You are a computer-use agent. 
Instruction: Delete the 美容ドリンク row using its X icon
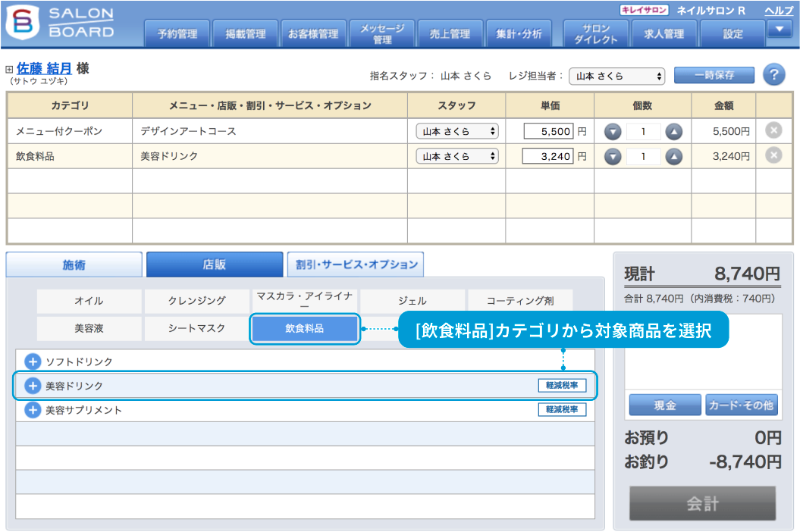(x=773, y=155)
